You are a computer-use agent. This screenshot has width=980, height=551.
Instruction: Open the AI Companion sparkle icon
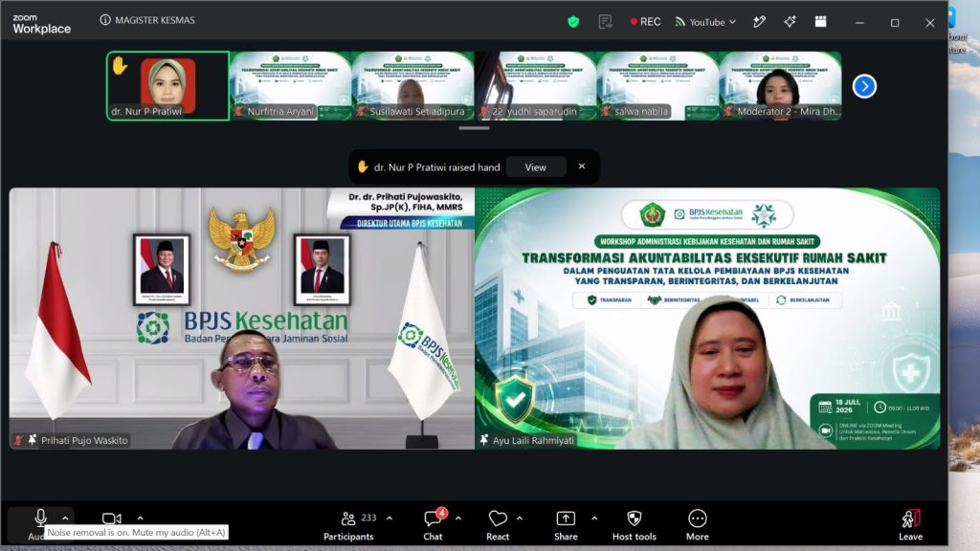(790, 22)
